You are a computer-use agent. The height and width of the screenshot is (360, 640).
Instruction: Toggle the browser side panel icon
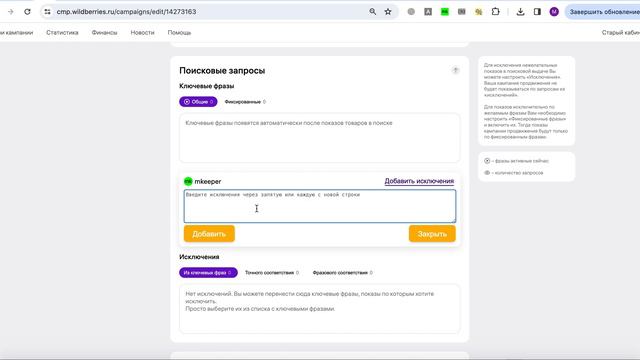(x=537, y=12)
